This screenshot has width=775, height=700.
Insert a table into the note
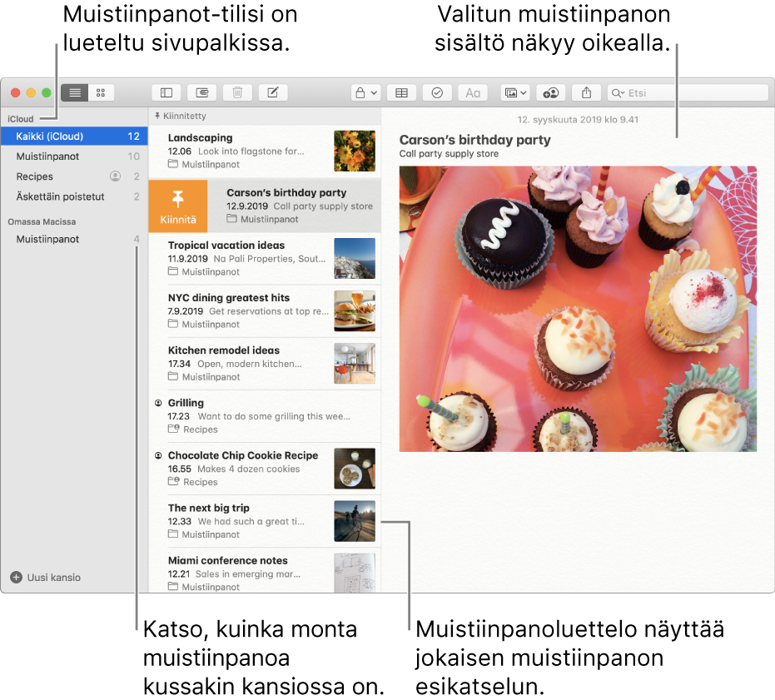(401, 92)
